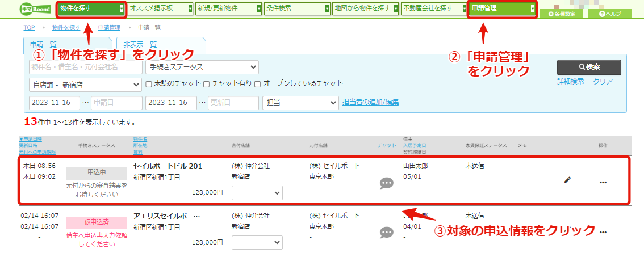
Task: Sort by 所在地 column header
Action: pyautogui.click(x=140, y=145)
